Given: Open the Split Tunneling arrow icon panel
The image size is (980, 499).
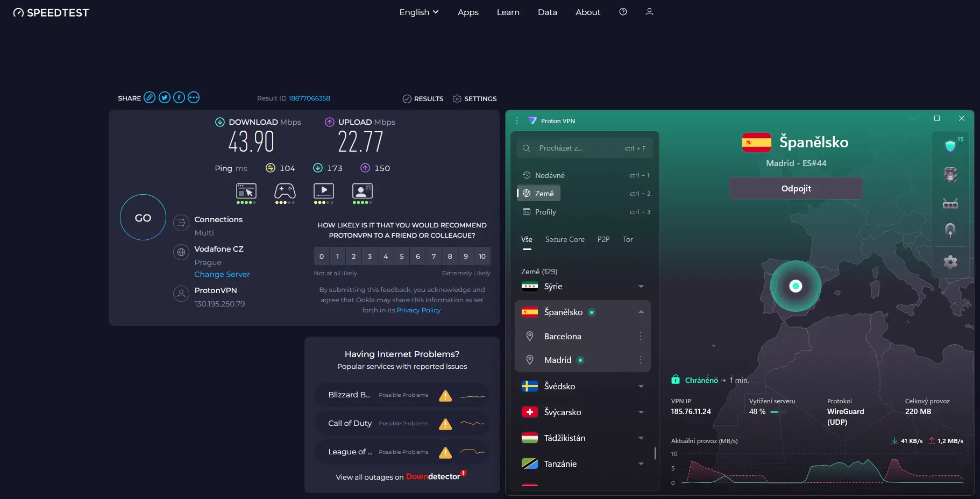Looking at the screenshot, I should click(x=950, y=230).
